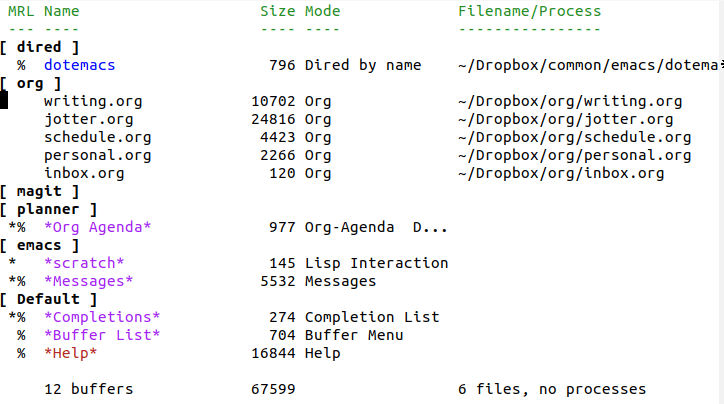
Task: Sort buffers by the Name column header
Action: click(x=61, y=11)
